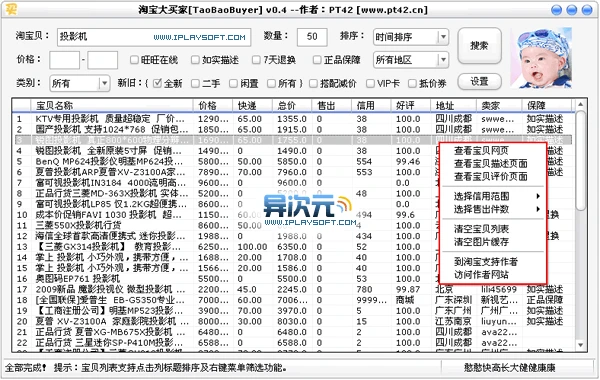Click the 淘宝贝 keyword input field
The image size is (600, 380).
[x=154, y=37]
